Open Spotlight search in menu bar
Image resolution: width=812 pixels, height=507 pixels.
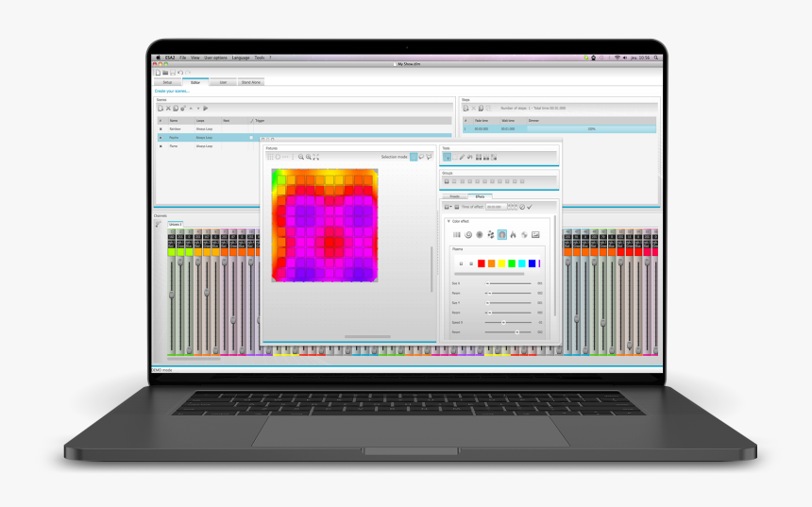pos(656,58)
